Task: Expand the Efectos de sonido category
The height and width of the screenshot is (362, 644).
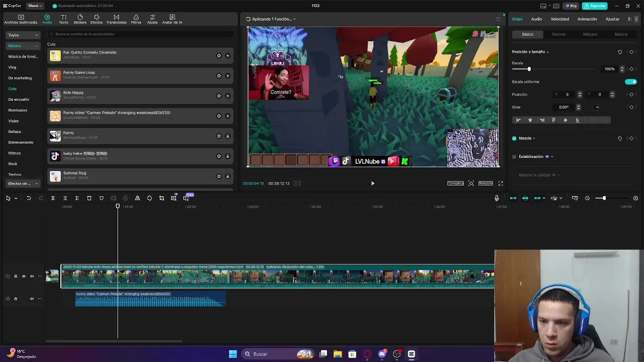Action: pyautogui.click(x=23, y=184)
